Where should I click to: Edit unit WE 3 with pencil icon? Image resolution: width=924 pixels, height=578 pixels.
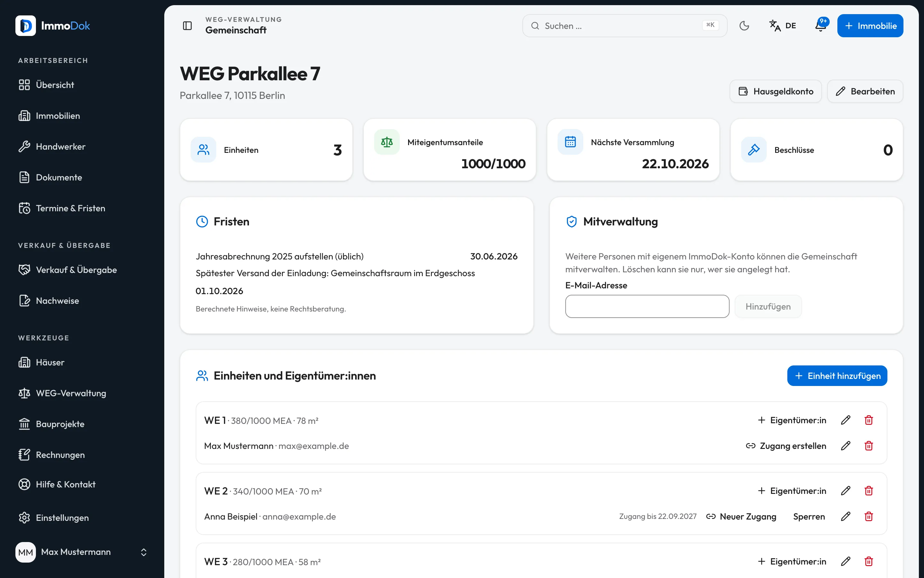[x=846, y=562]
